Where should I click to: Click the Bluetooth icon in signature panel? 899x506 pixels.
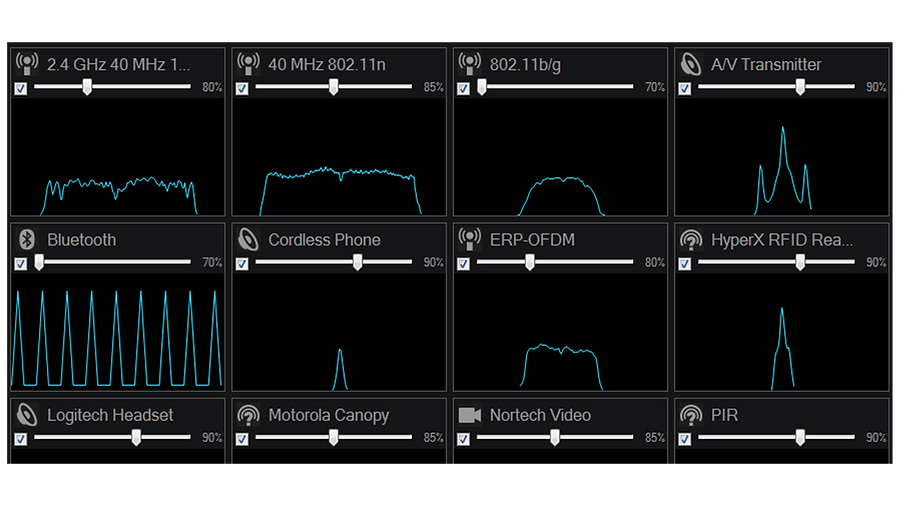pos(28,240)
